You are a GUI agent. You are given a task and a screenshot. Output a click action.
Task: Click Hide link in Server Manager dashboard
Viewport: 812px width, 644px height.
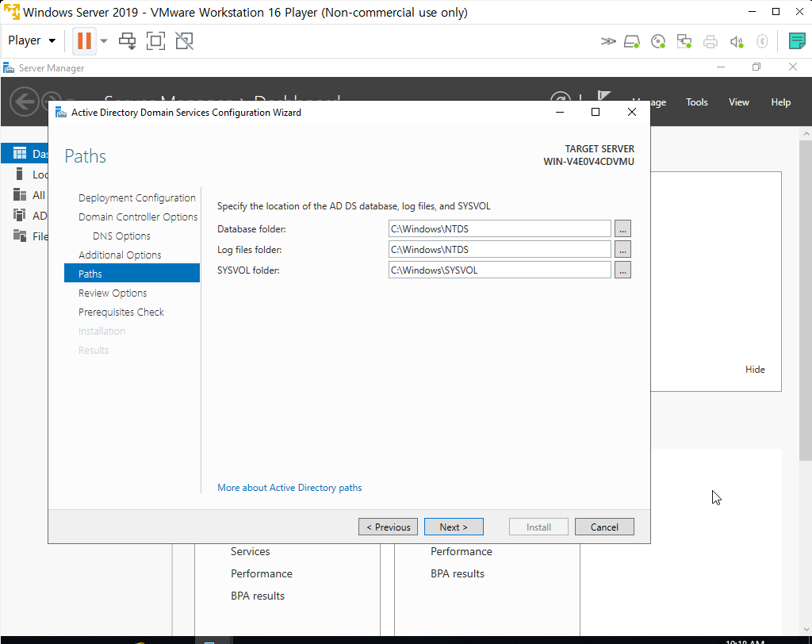[755, 370]
